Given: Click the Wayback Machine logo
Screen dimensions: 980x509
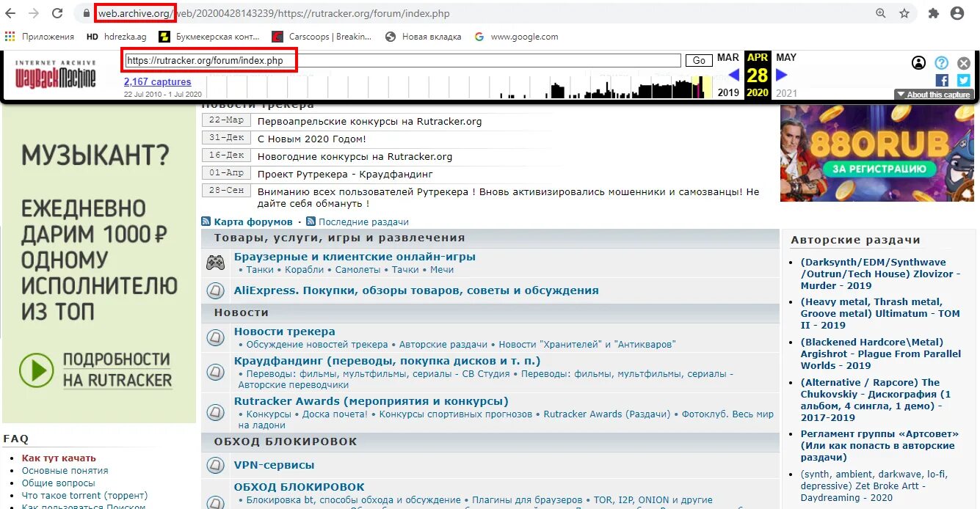Looking at the screenshot, I should click(56, 74).
